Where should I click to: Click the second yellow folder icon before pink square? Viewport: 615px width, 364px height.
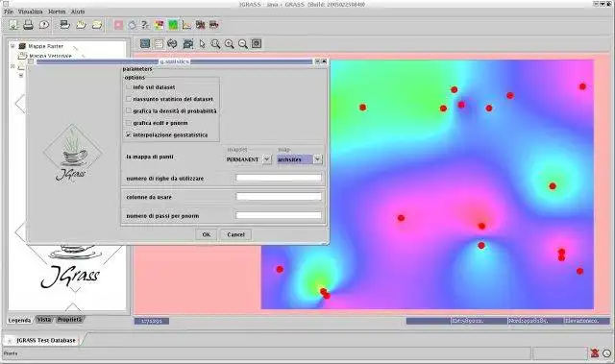click(x=97, y=25)
